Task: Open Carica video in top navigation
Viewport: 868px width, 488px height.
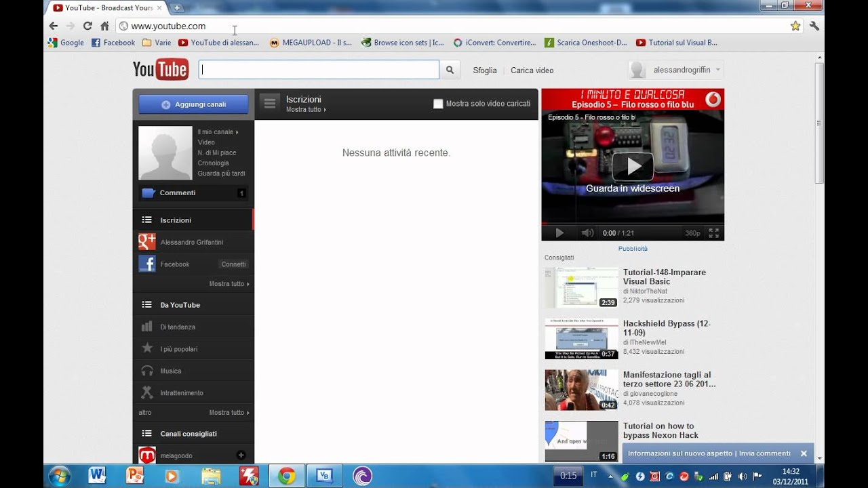Action: pos(532,70)
